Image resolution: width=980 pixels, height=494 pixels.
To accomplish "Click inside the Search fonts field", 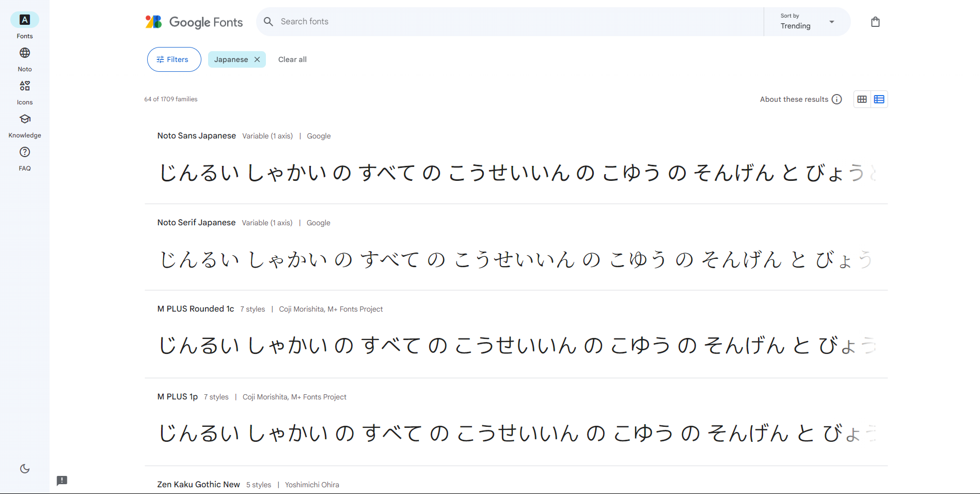I will (x=361, y=21).
